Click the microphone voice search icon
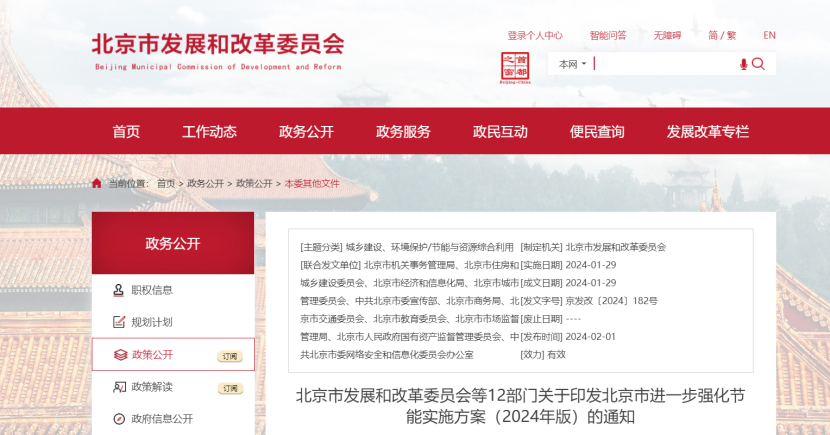 [743, 64]
